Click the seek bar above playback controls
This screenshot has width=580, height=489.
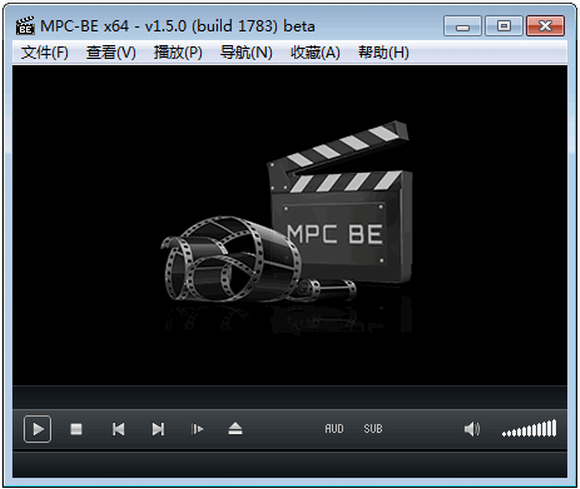coord(290,398)
